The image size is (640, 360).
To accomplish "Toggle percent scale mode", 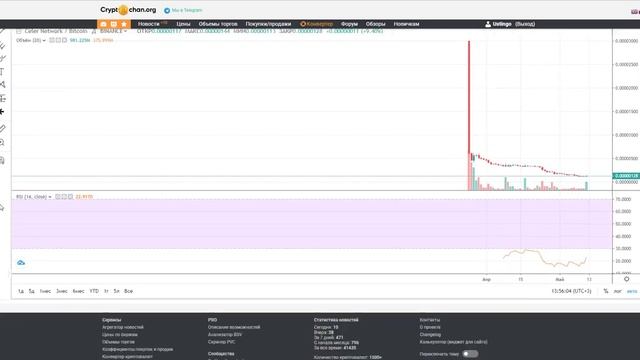I will tap(606, 291).
